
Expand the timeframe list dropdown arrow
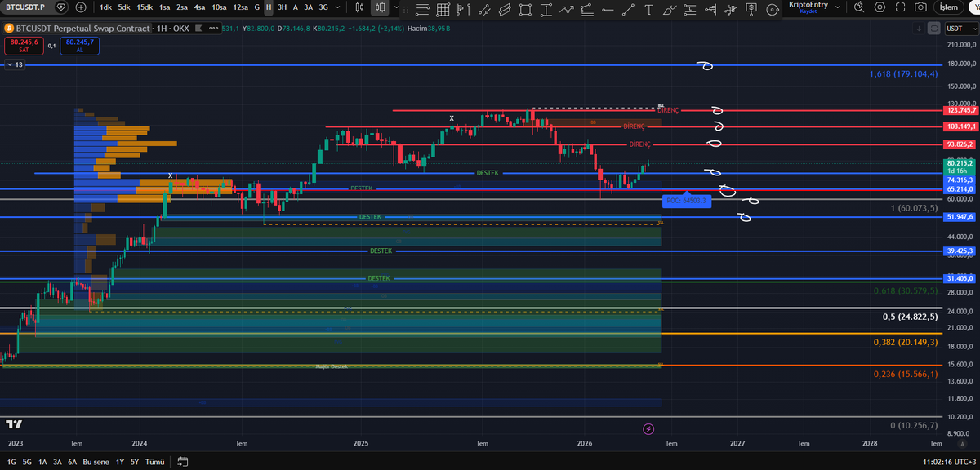click(337, 7)
